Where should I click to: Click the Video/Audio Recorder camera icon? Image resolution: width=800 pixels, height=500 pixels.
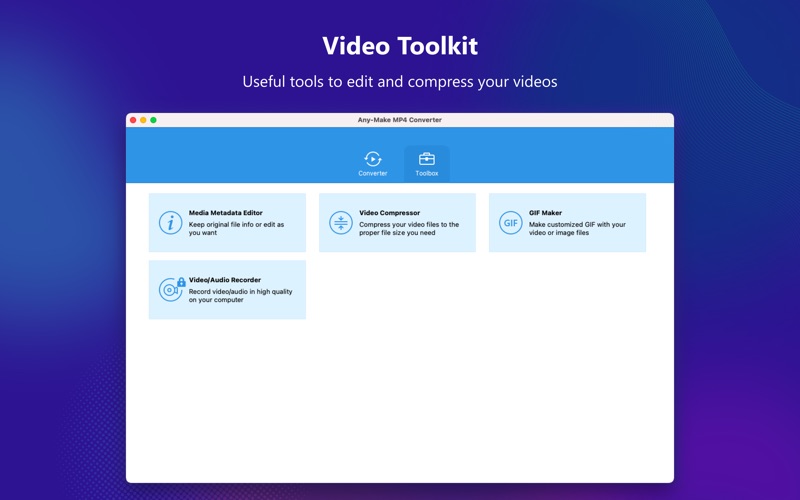[x=169, y=290]
